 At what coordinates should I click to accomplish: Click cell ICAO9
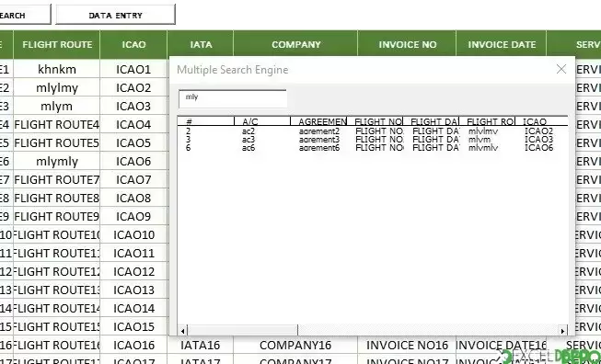coord(133,216)
